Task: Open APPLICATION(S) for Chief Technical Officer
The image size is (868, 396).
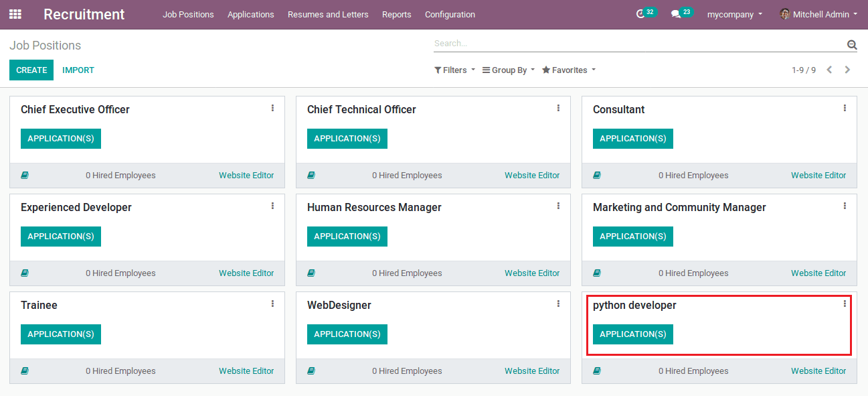Action: click(x=347, y=139)
